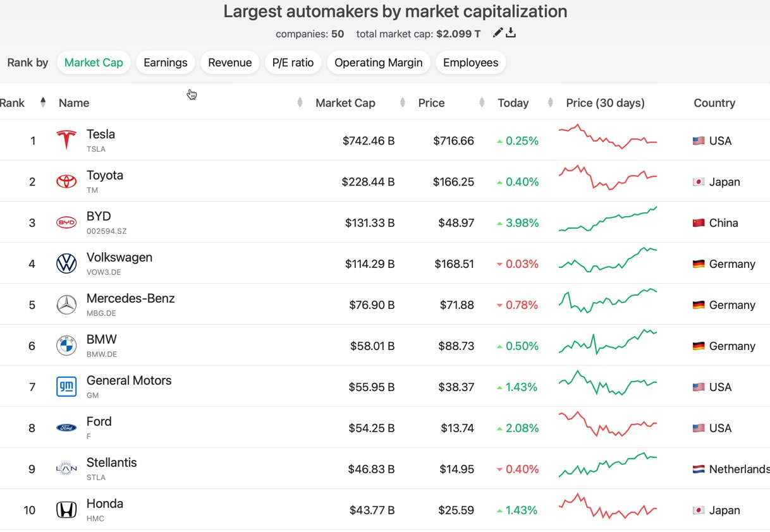770x532 pixels.
Task: Rank automakers by Employees
Action: tap(470, 63)
